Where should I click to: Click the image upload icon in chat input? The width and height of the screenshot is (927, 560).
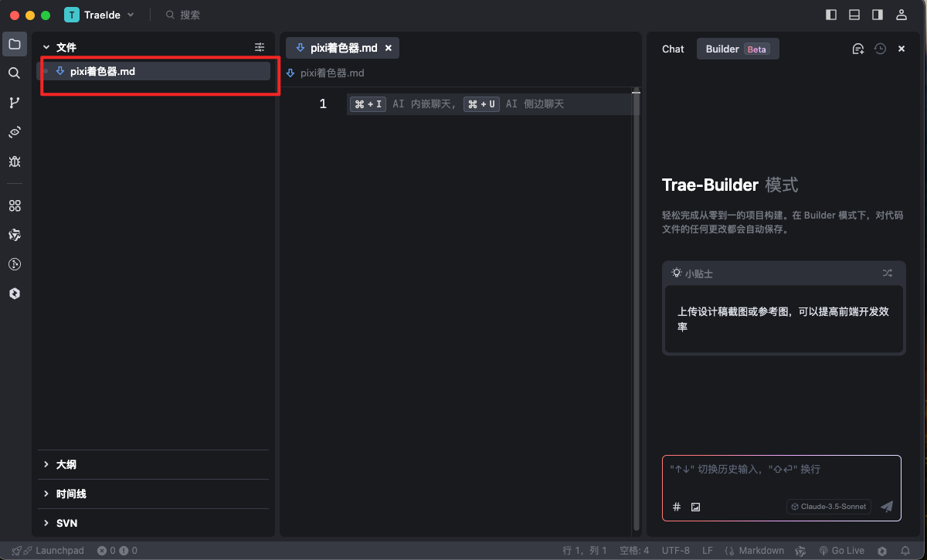pos(695,507)
